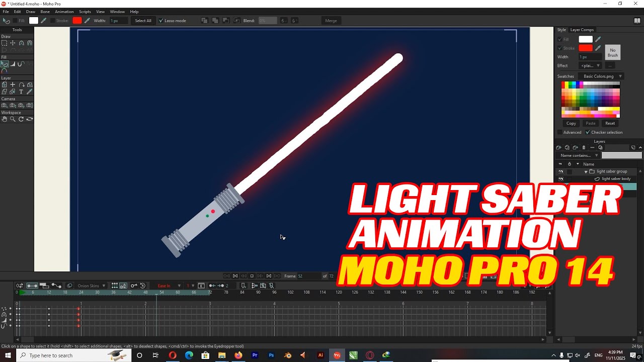This screenshot has width=644, height=362.
Task: Click the No Brush button
Action: [x=612, y=52]
